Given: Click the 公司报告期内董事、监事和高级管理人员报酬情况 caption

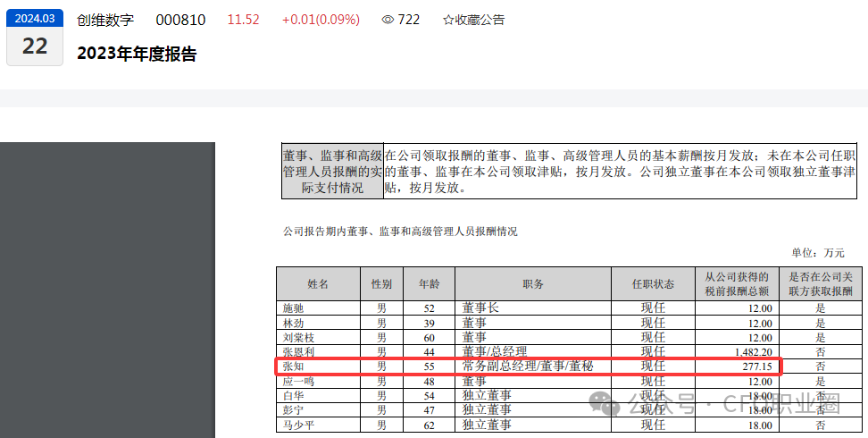Looking at the screenshot, I should coord(400,232).
